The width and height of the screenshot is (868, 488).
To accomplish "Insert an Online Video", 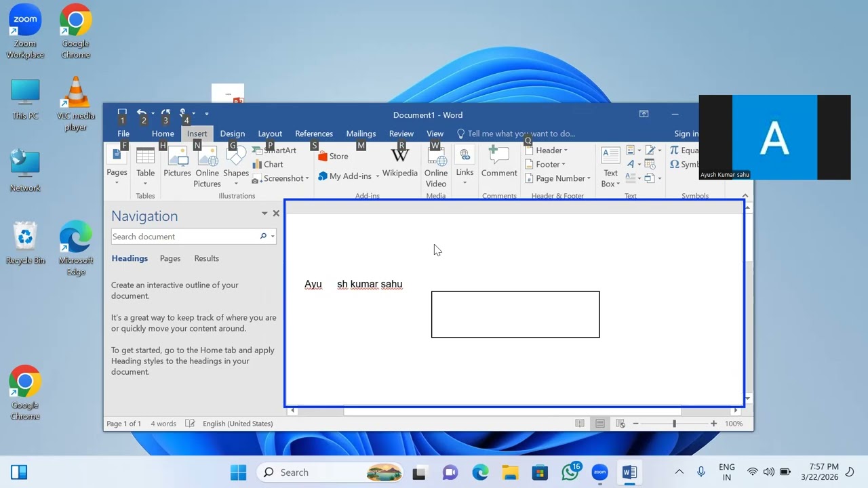I will click(436, 167).
